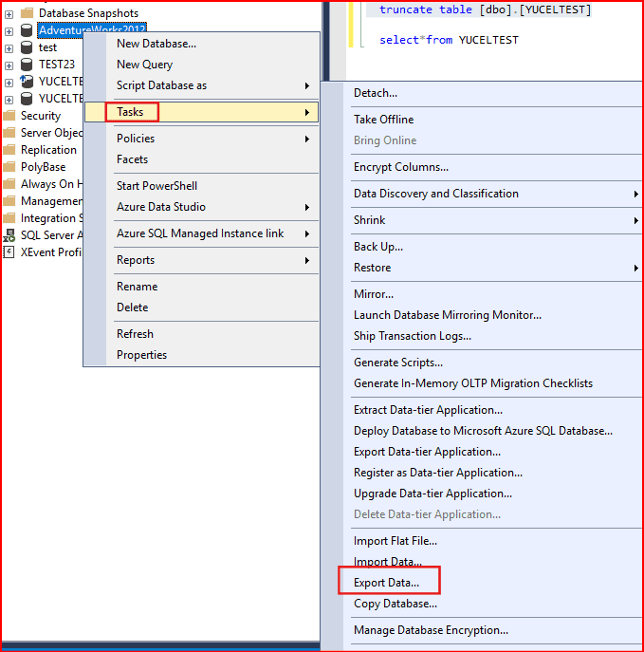Click the truncate table line in query editor
This screenshot has width=644, height=652.
[484, 9]
